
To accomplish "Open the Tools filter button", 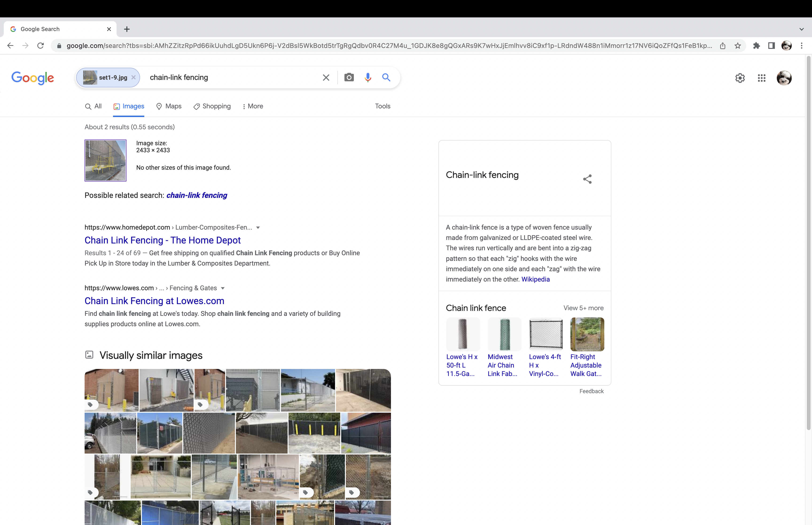I will tap(383, 106).
